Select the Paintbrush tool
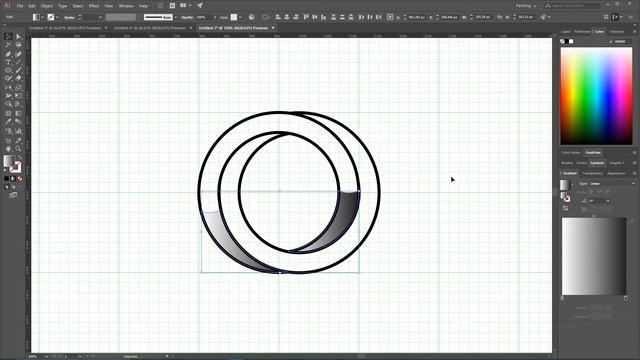Image resolution: width=640 pixels, height=360 pixels. (x=18, y=71)
